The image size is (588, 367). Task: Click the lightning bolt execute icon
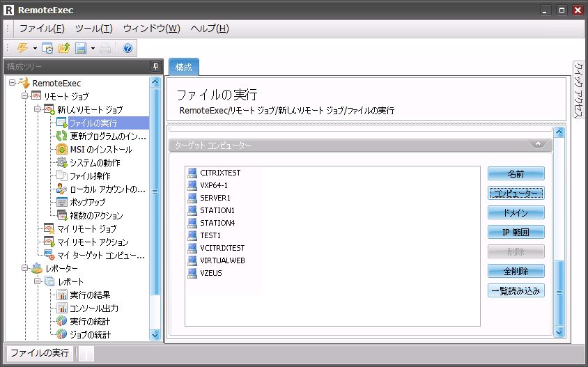22,48
